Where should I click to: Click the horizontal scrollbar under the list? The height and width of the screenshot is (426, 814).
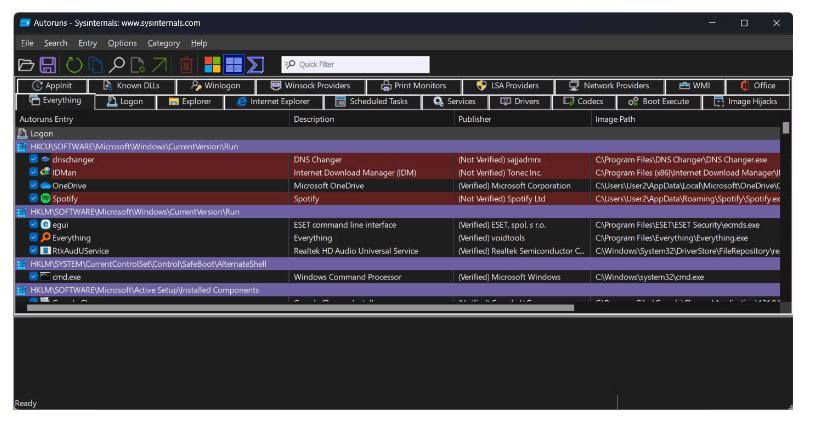coord(300,307)
